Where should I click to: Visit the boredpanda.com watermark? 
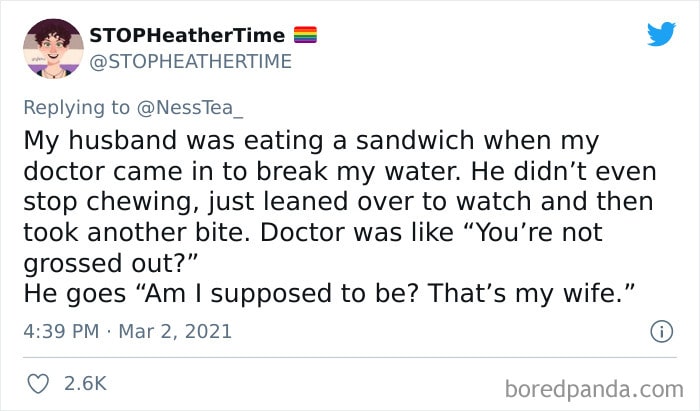pos(594,389)
